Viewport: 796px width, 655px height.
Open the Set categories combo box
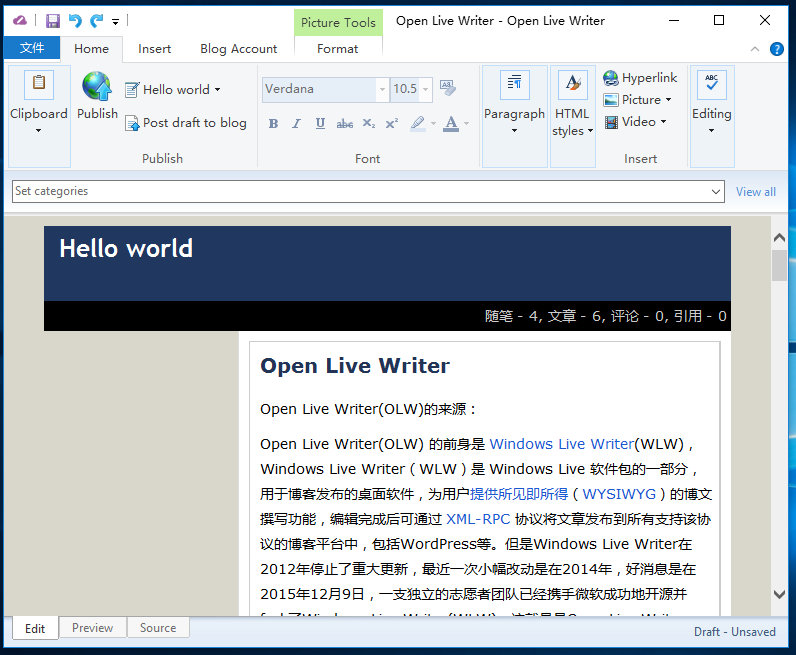click(368, 191)
